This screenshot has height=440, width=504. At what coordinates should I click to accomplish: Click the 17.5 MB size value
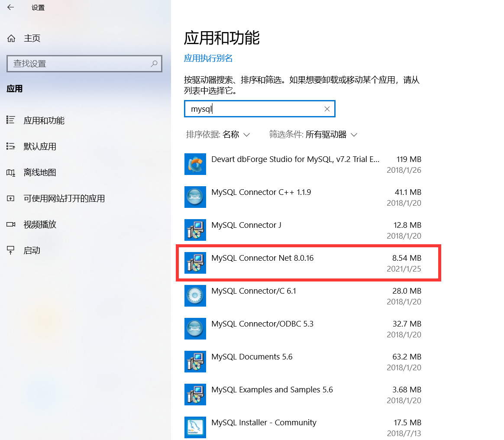tap(407, 423)
